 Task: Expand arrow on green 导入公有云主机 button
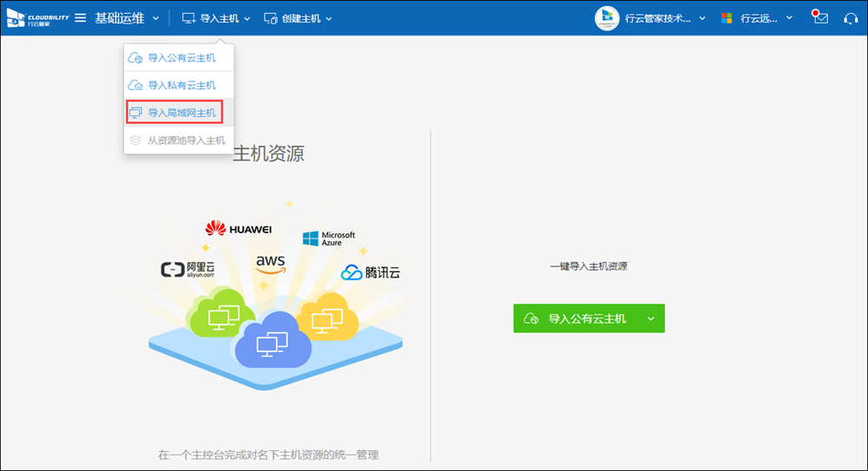click(650, 318)
